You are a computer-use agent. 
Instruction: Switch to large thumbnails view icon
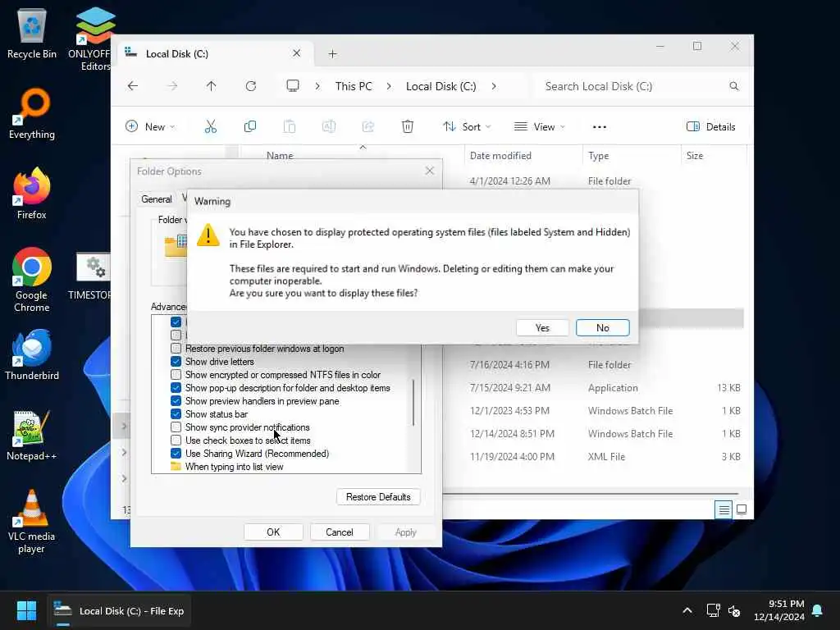tap(742, 509)
